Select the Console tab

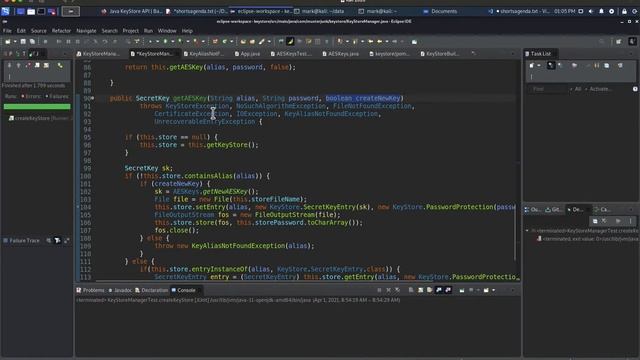pos(184,290)
